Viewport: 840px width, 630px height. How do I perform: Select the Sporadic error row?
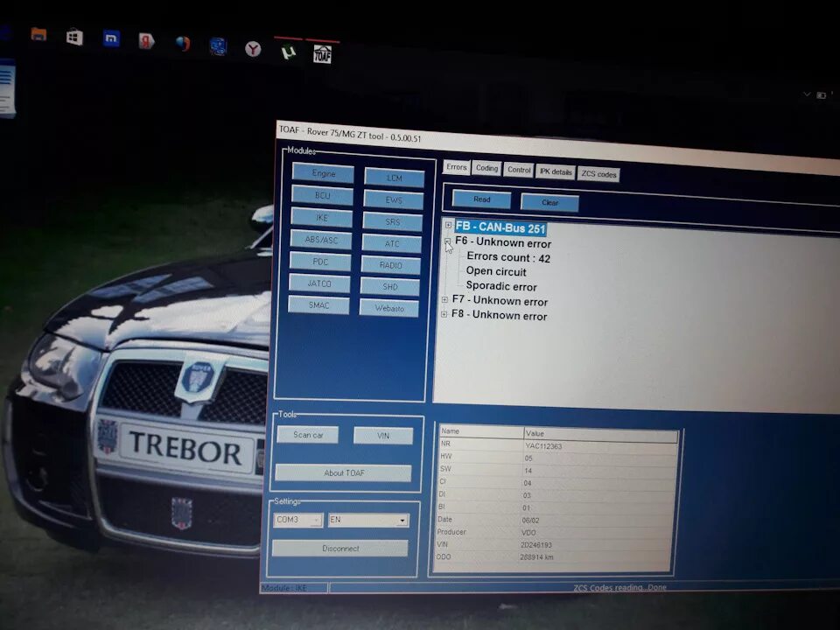pos(501,286)
